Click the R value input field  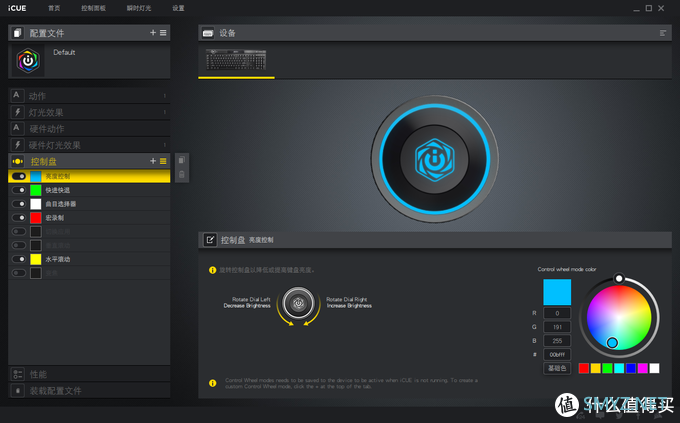pyautogui.click(x=557, y=313)
